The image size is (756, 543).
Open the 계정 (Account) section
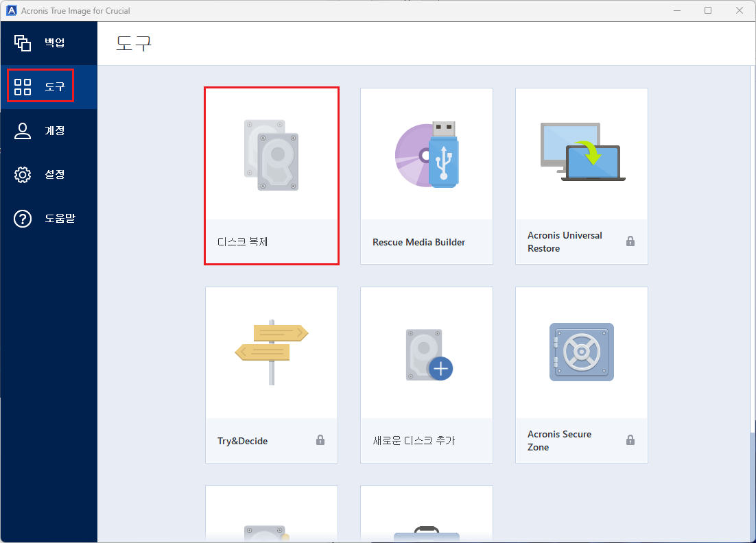49,130
